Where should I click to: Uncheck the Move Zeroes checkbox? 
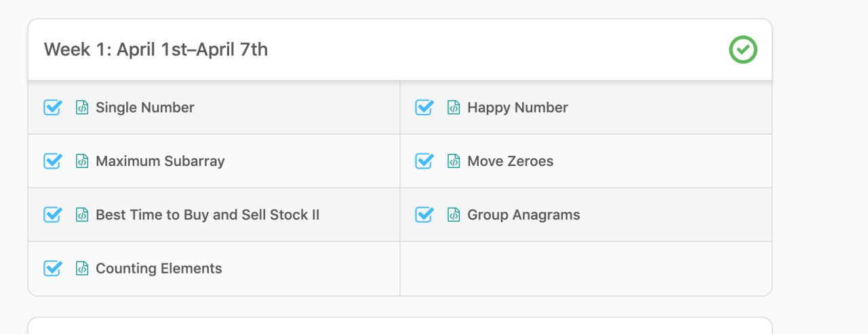[x=425, y=161]
